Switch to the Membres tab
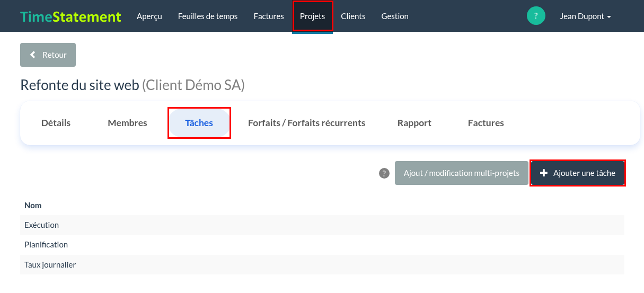This screenshot has width=644, height=293. coord(127,123)
